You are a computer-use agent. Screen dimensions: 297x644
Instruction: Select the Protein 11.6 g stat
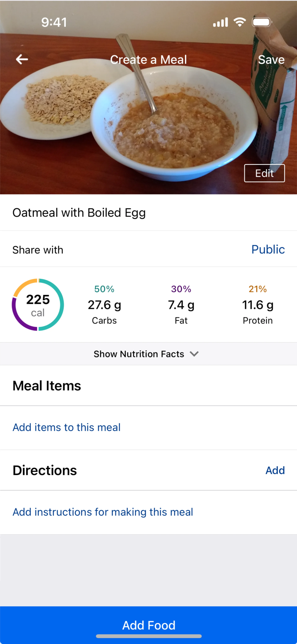[x=258, y=305]
